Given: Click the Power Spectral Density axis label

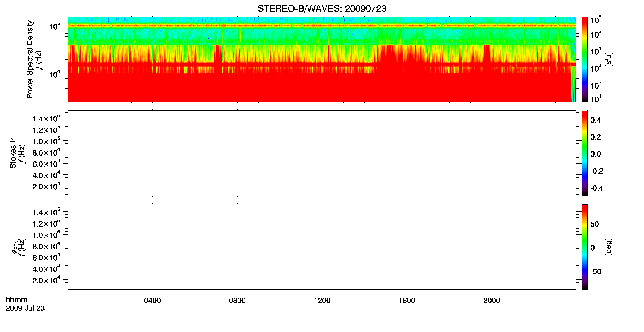Looking at the screenshot, I should tap(29, 59).
